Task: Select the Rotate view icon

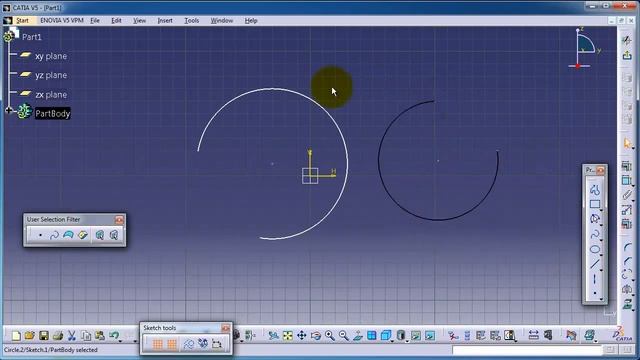Action: (x=316, y=336)
